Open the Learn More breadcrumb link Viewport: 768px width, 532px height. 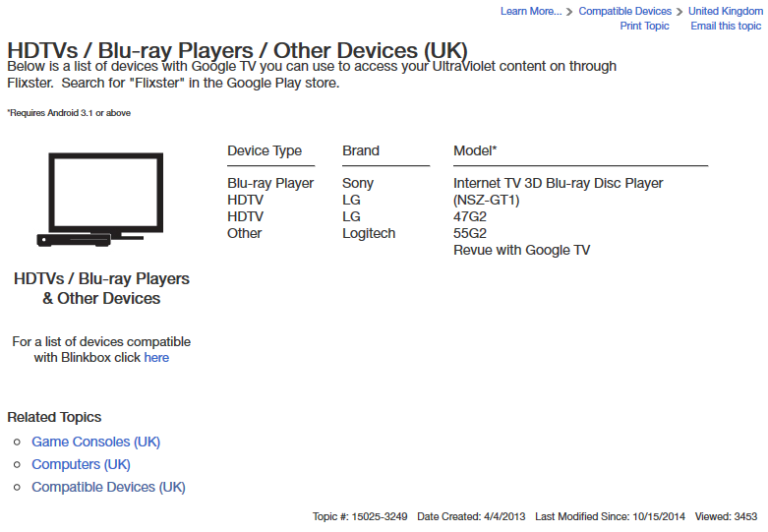coord(530,11)
